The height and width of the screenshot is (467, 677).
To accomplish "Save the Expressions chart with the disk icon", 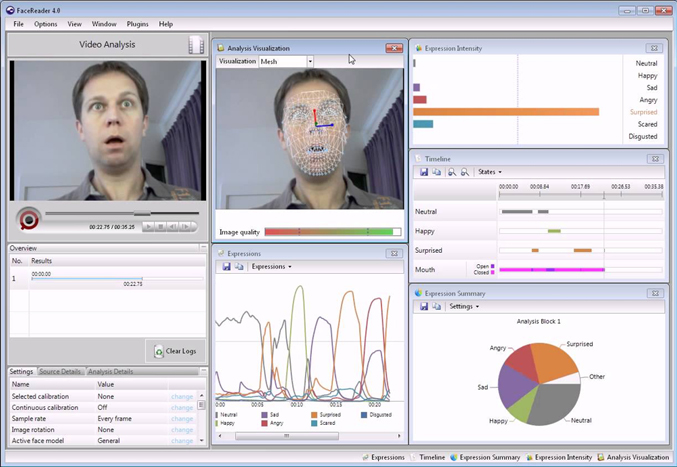I will pyautogui.click(x=227, y=267).
